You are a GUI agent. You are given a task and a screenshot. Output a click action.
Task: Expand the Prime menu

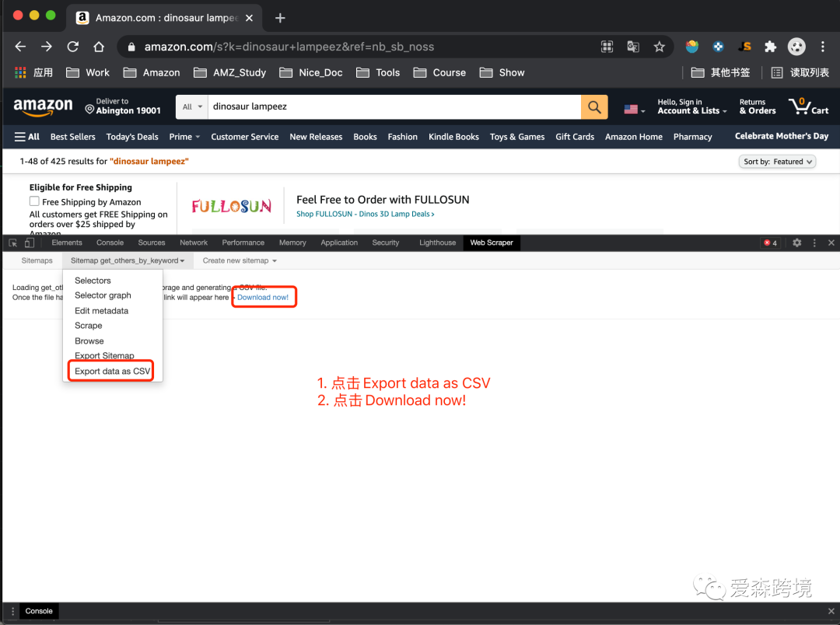184,137
